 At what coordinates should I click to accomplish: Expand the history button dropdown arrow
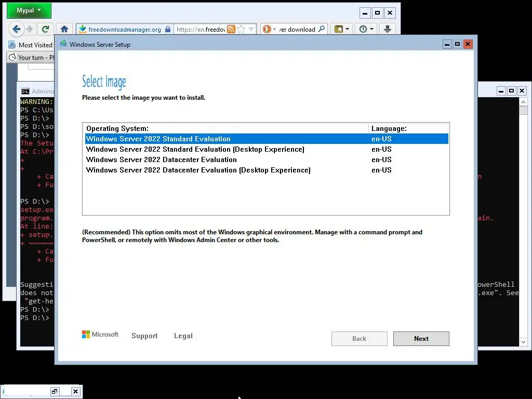(x=372, y=29)
